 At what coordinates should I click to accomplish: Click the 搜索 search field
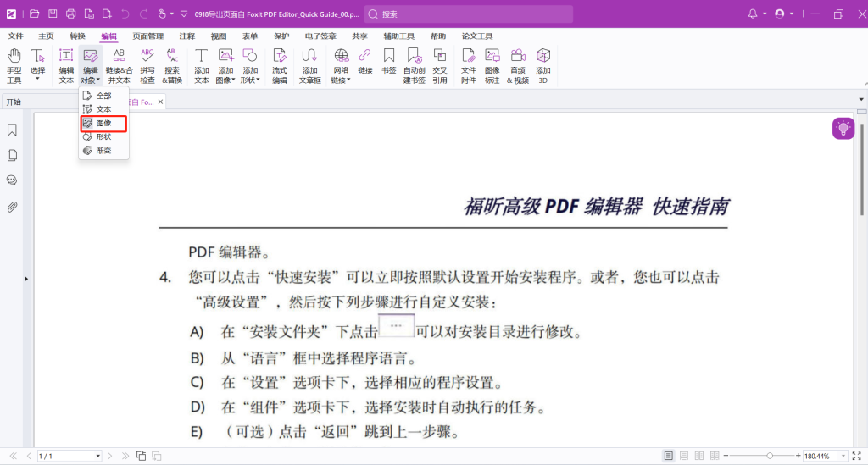[468, 14]
